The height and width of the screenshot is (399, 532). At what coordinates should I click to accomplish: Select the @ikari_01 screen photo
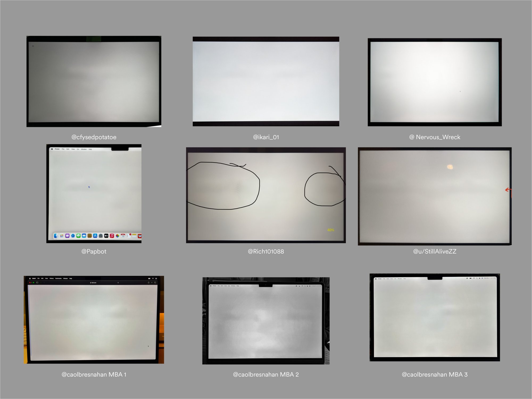pyautogui.click(x=266, y=81)
